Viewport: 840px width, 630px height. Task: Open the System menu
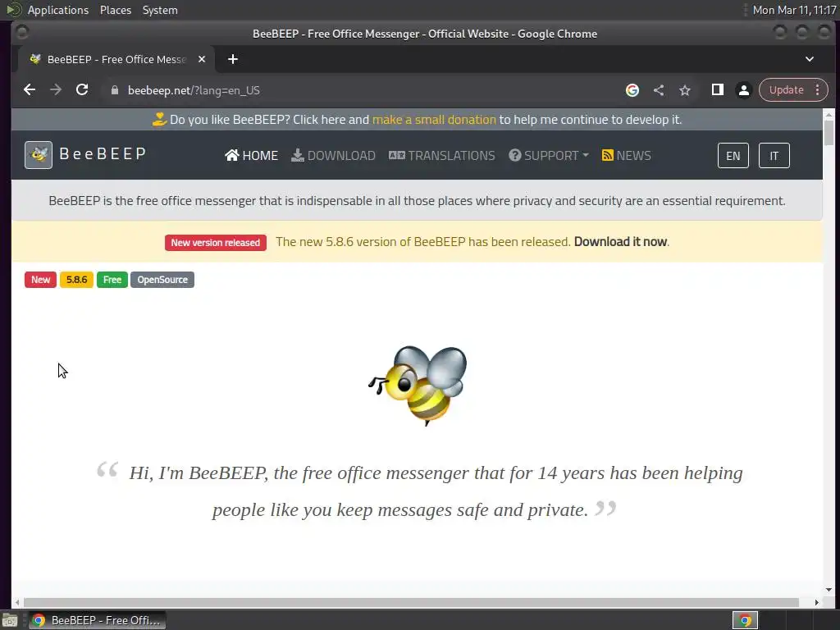point(160,10)
